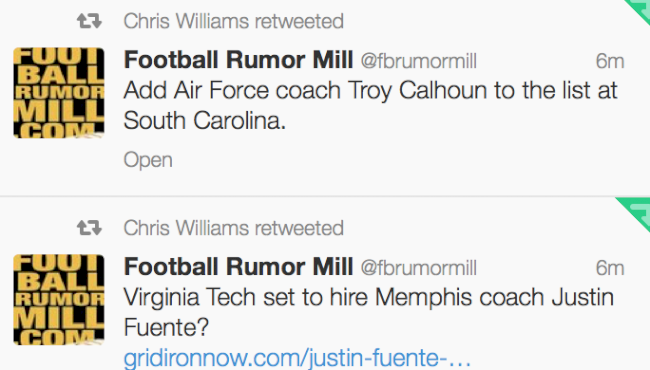Click the word "Fuente?" in the tweet
The width and height of the screenshot is (650, 370).
point(166,328)
